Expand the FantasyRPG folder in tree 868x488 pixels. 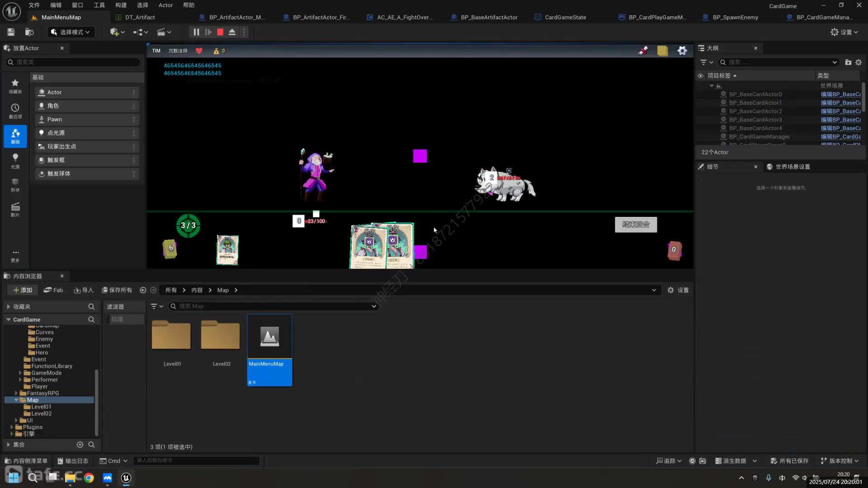pos(16,393)
